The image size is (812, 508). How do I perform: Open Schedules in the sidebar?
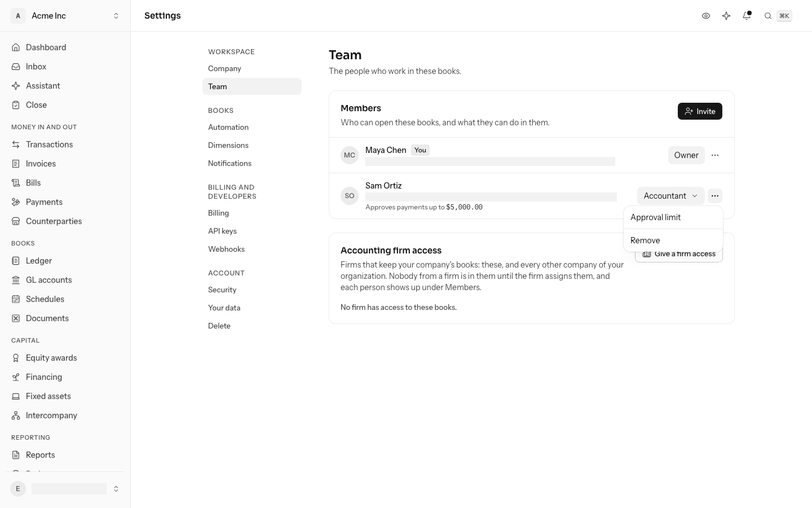(65, 299)
